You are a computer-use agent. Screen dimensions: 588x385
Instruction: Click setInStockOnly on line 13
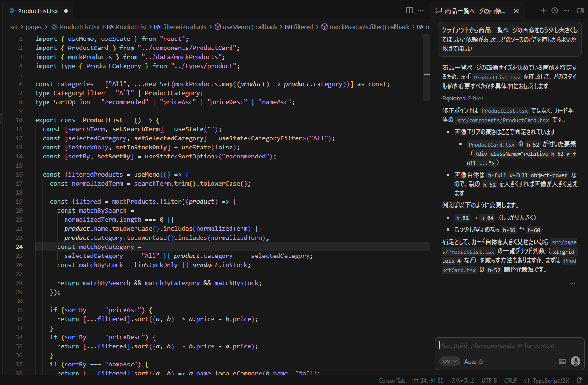(x=141, y=148)
